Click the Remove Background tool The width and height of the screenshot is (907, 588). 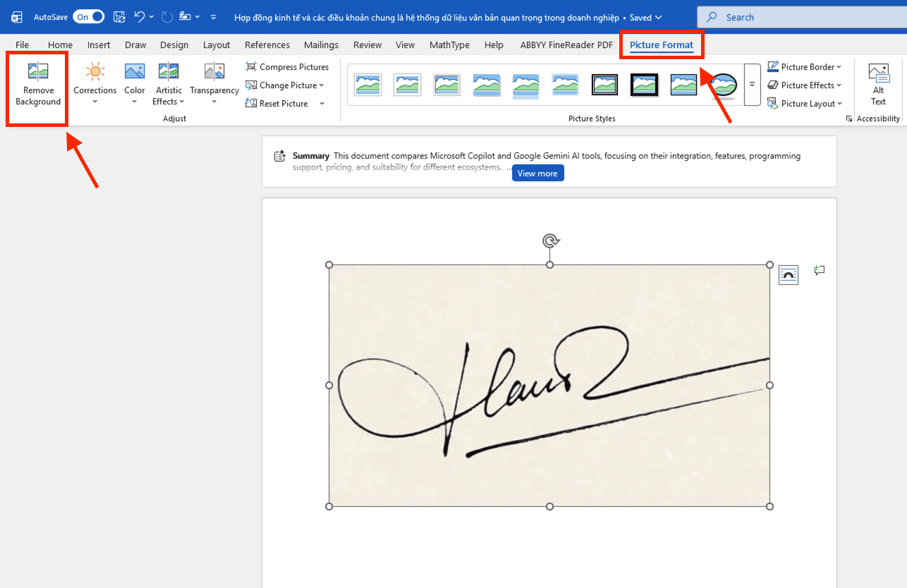pos(38,85)
